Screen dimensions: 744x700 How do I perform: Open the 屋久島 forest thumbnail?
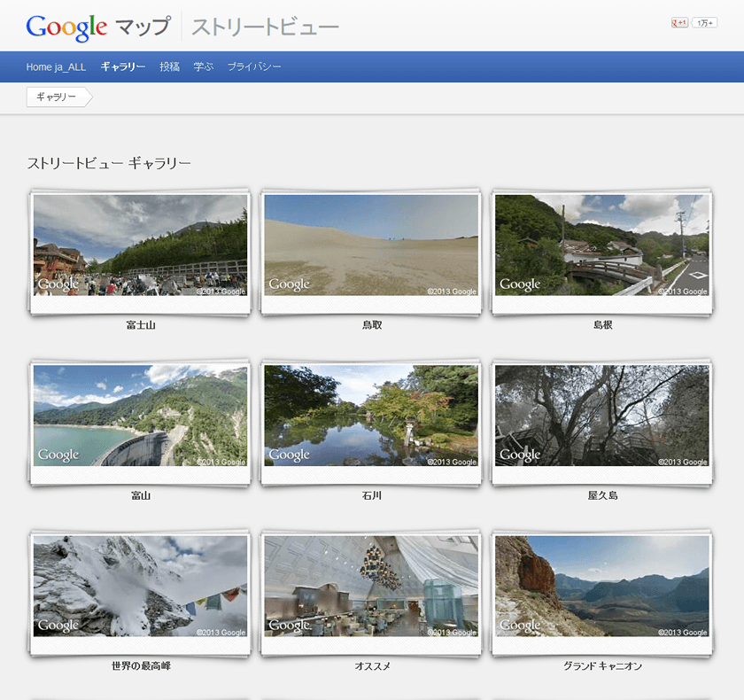click(x=602, y=416)
